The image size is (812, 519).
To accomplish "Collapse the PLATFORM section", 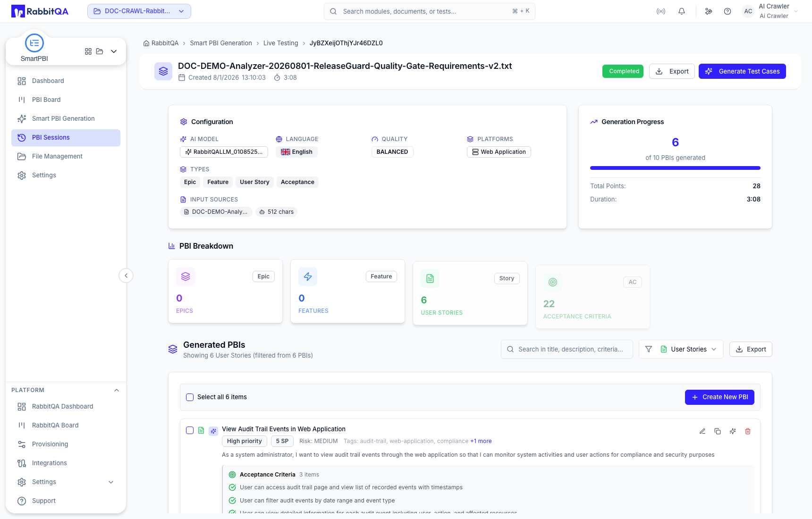I will click(117, 390).
